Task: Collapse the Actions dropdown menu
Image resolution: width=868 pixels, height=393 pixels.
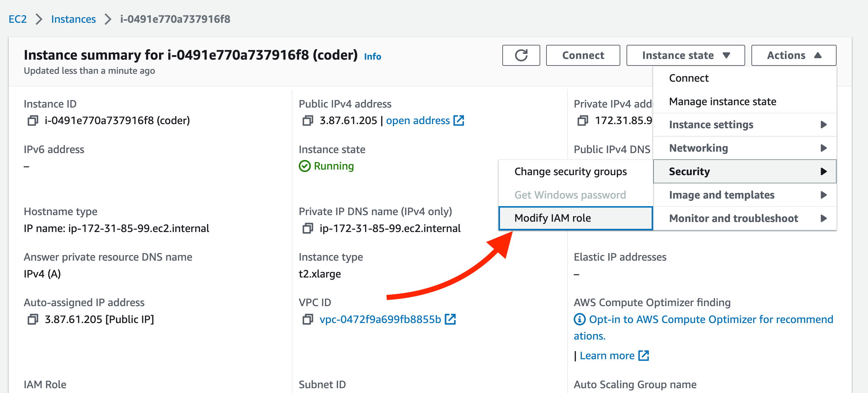Action: point(793,55)
